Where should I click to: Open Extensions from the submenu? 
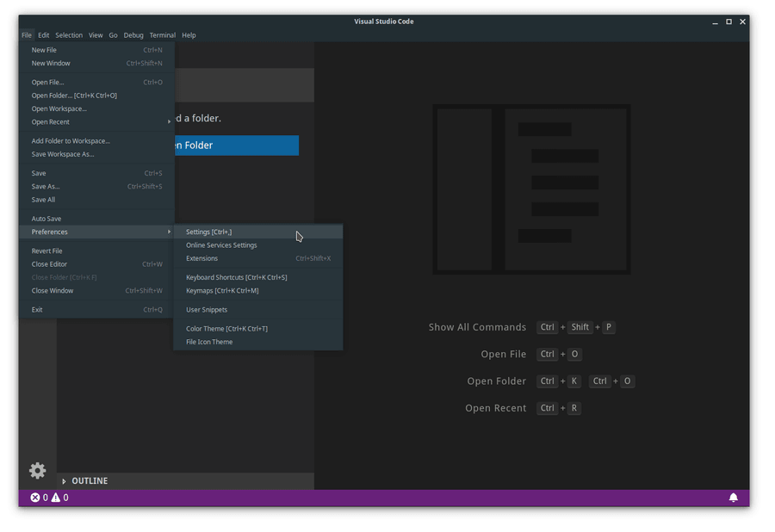click(201, 257)
